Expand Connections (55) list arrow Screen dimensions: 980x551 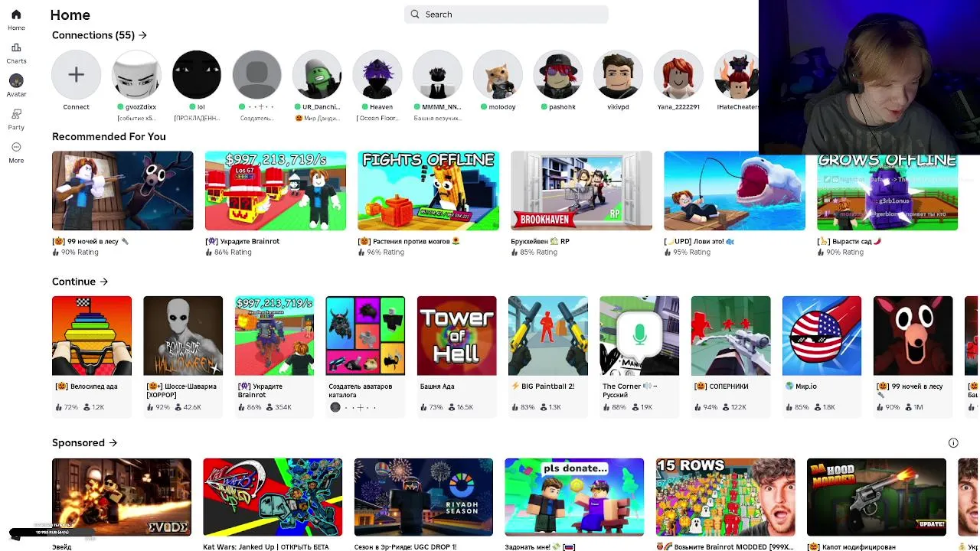click(142, 35)
